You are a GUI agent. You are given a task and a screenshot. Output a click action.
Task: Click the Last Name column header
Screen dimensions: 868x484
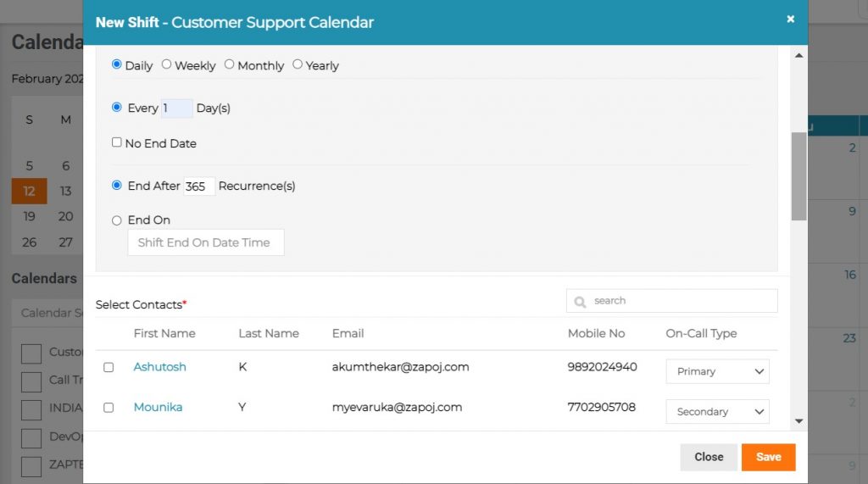point(269,333)
